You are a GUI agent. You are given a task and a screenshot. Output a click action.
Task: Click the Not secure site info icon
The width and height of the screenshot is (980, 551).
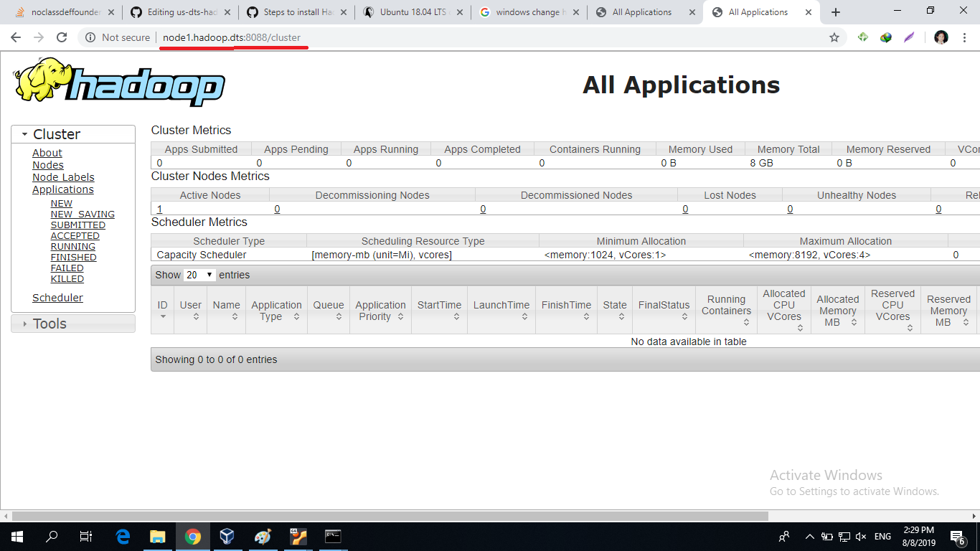click(90, 37)
